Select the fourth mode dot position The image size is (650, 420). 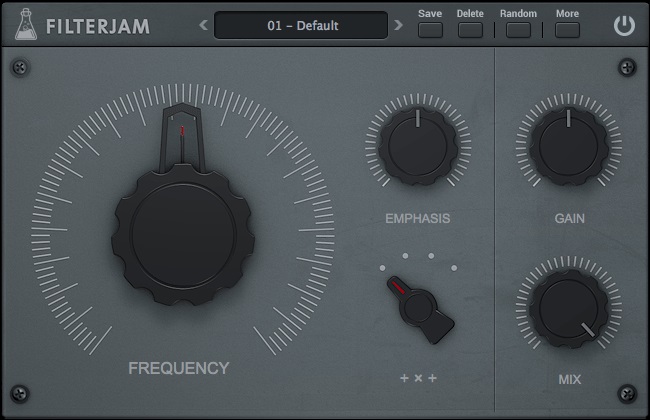pyautogui.click(x=454, y=268)
